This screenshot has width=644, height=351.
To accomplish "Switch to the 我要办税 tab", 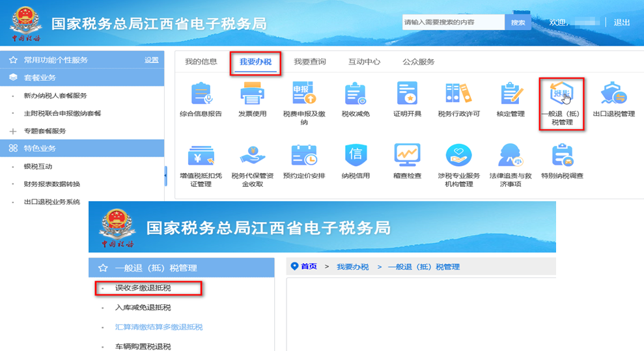I will (255, 62).
